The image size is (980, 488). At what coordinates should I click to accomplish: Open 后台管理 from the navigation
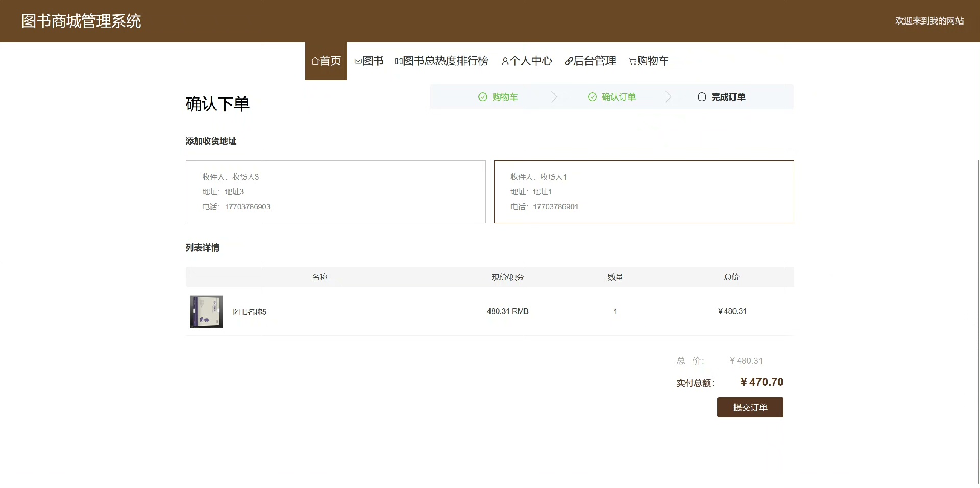tap(591, 61)
